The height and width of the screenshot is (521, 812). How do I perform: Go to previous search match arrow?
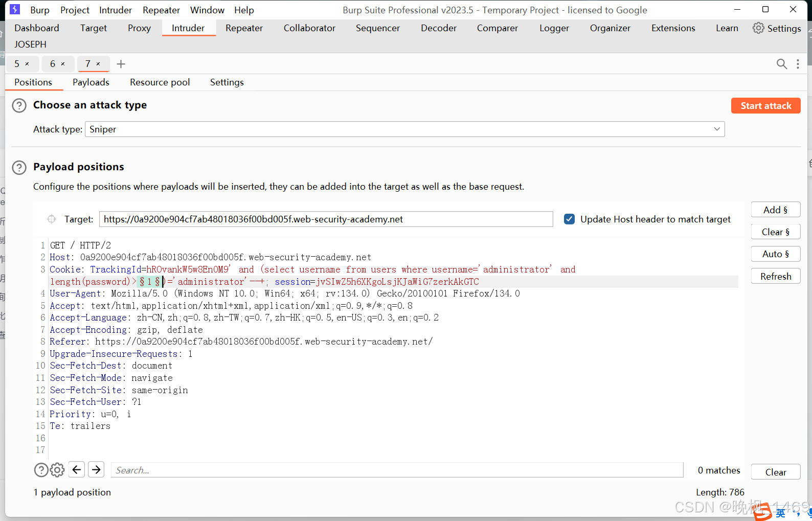(x=77, y=469)
